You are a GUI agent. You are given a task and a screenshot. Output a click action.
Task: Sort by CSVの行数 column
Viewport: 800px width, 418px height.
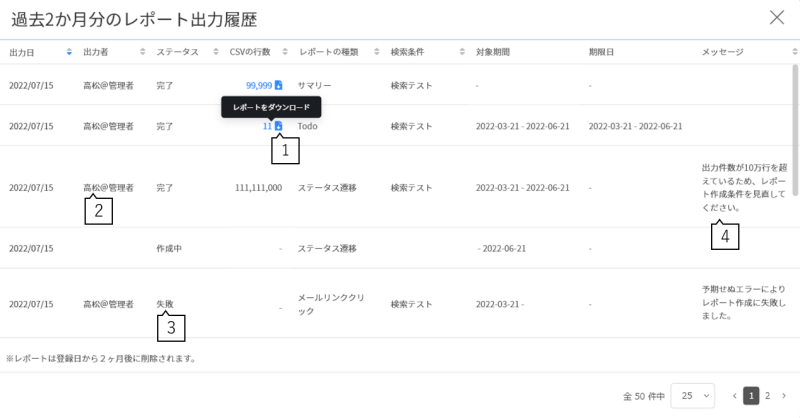285,52
